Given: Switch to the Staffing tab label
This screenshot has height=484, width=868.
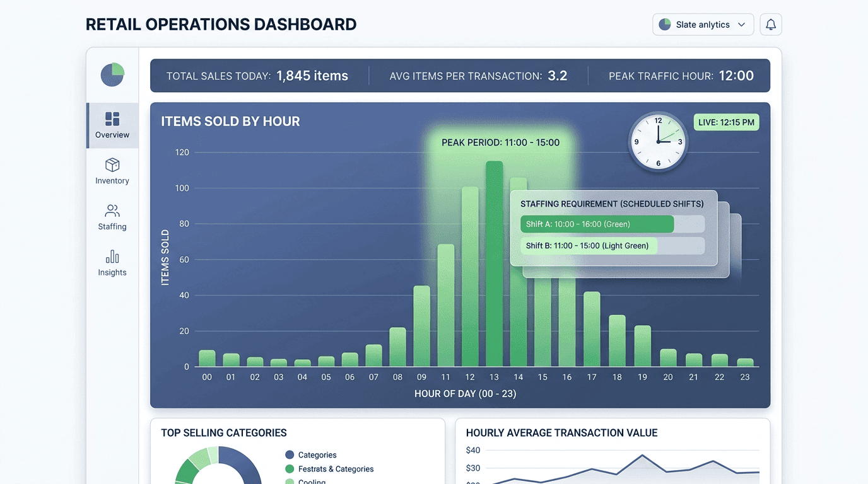Looking at the screenshot, I should (x=112, y=227).
